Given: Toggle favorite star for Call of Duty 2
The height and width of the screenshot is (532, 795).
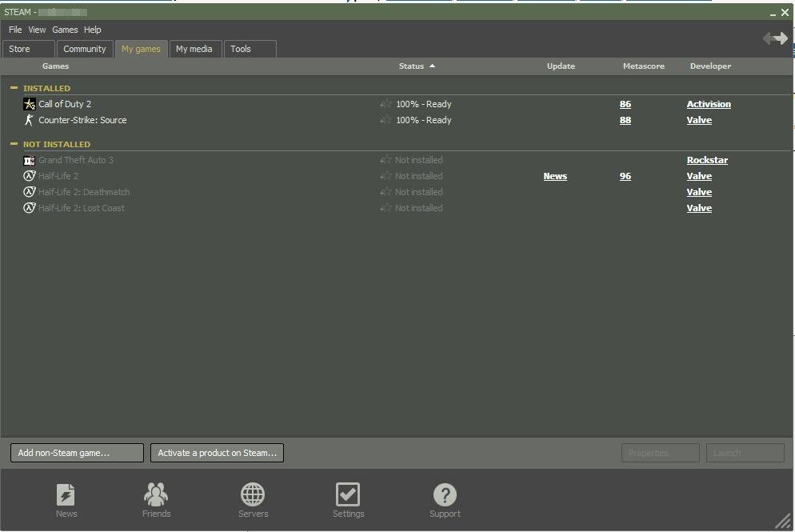Looking at the screenshot, I should (x=386, y=104).
